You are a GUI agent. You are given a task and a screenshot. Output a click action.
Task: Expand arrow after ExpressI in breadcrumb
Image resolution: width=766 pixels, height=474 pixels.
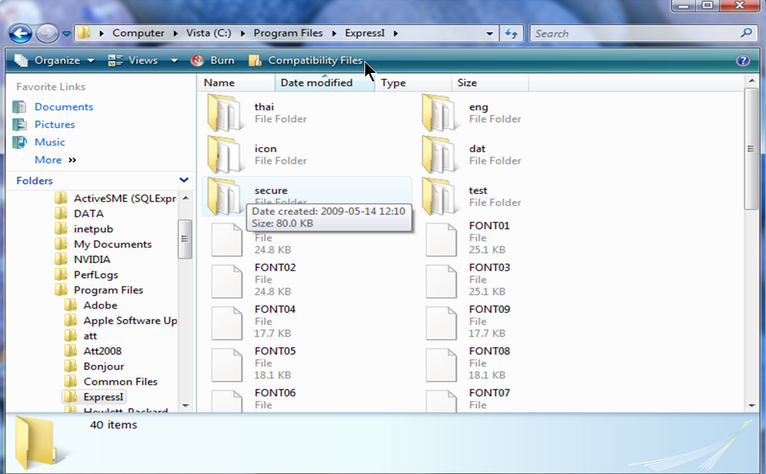coord(396,34)
